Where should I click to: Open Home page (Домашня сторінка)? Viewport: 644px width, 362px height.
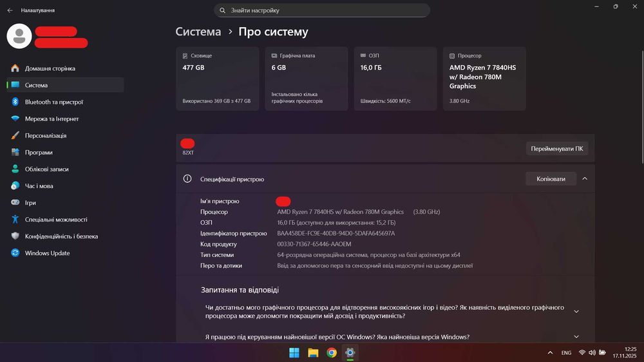pos(65,68)
